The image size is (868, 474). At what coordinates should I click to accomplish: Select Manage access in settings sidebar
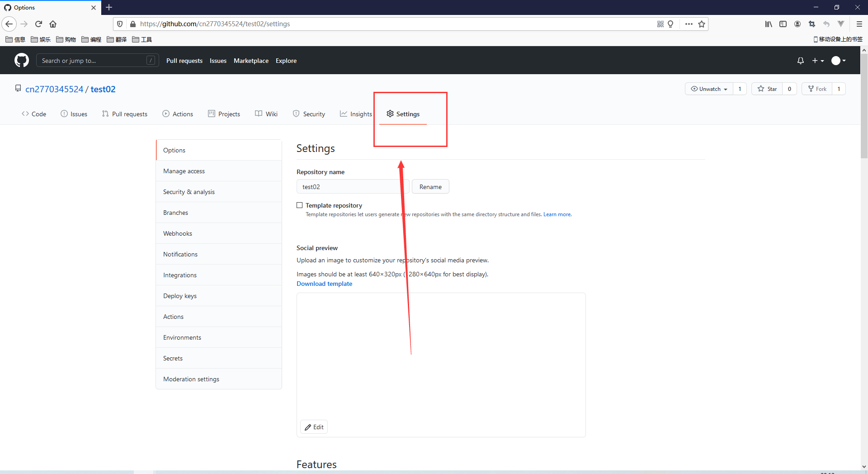click(x=219, y=171)
